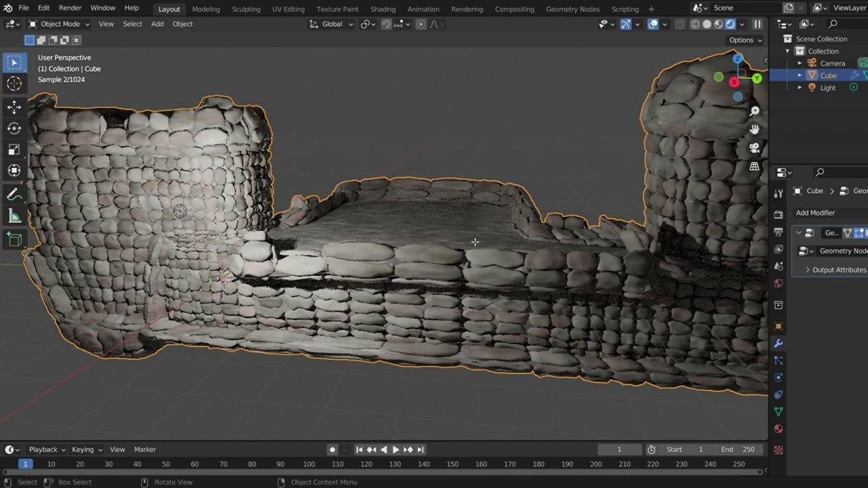Pick the Measure ruler tool
The image size is (868, 488).
point(14,216)
